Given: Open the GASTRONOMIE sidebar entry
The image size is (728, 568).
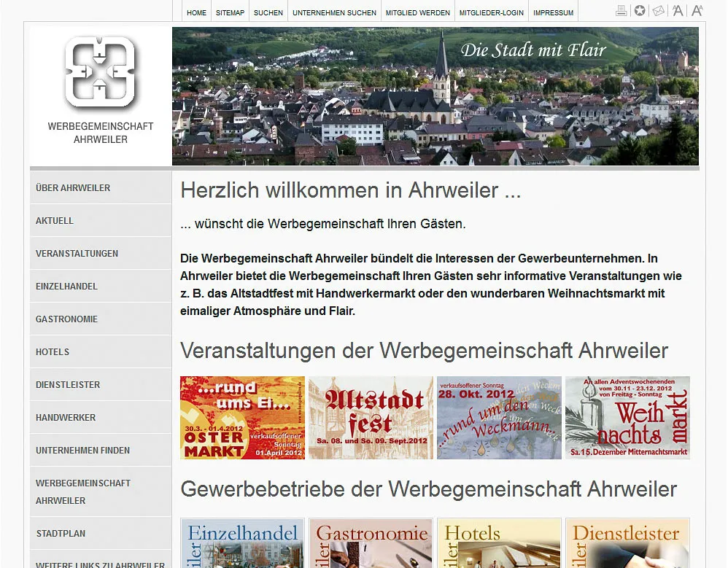Looking at the screenshot, I should (x=64, y=319).
